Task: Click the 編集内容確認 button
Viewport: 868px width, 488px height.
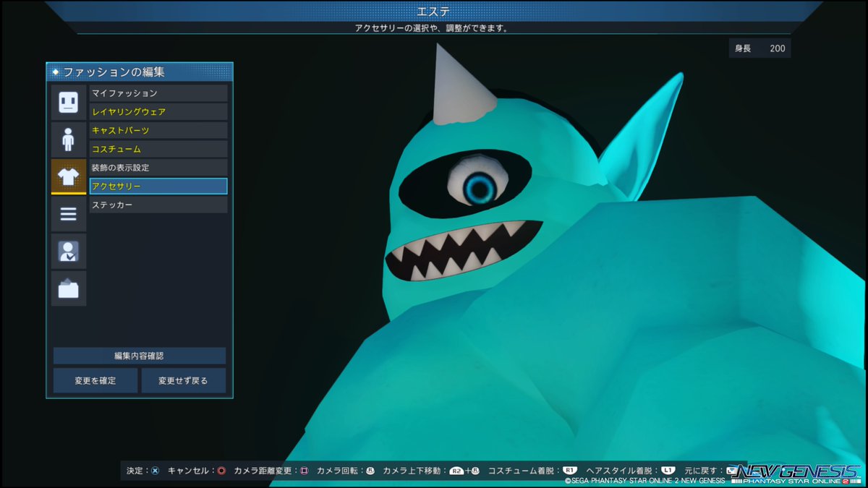Action: coord(140,356)
